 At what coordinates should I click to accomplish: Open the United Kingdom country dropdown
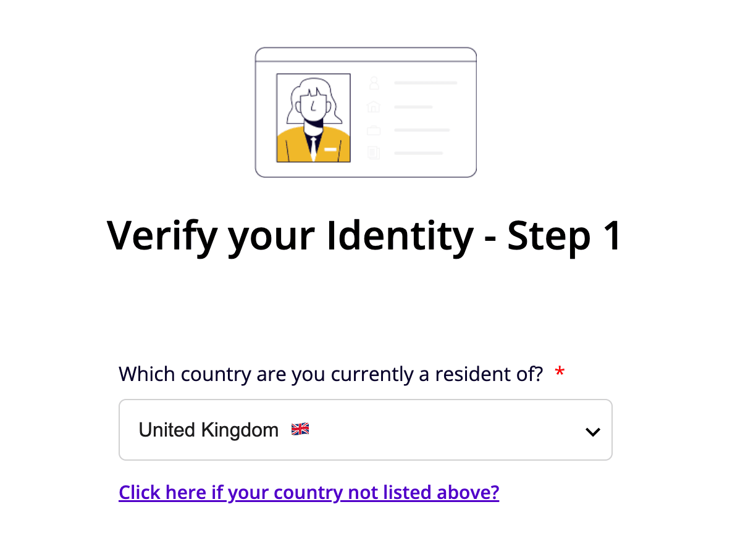pos(364,430)
